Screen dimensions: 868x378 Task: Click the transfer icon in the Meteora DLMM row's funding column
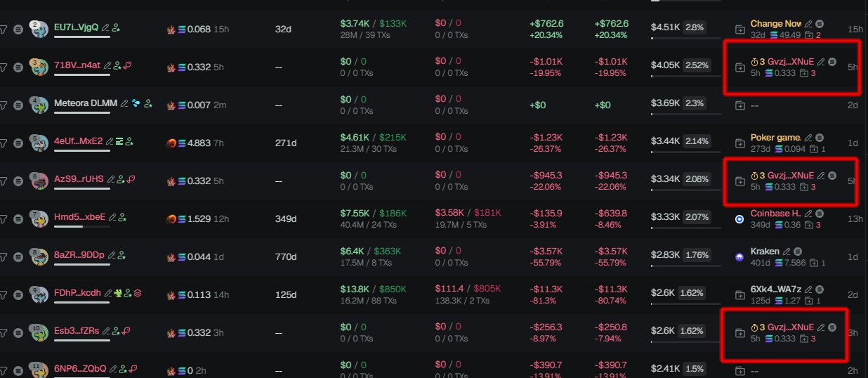point(740,105)
